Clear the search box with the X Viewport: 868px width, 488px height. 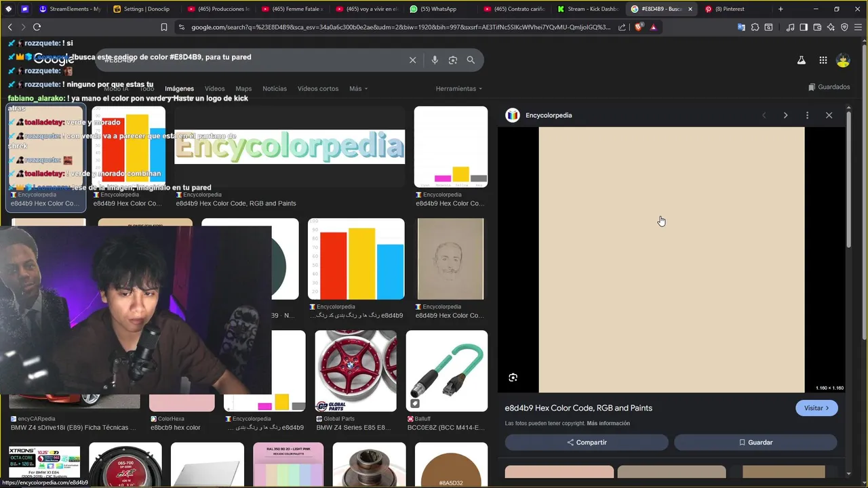coord(412,60)
